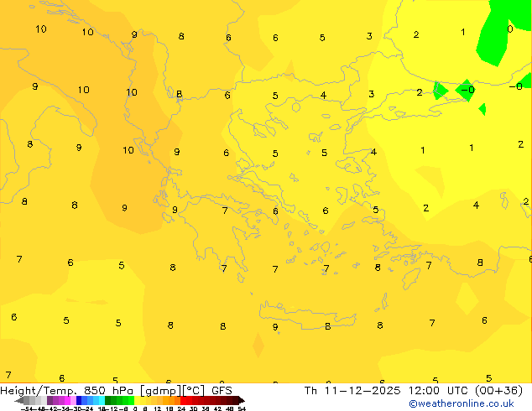
Task: Click the bright red swatch in the legend
Action: (x=184, y=400)
